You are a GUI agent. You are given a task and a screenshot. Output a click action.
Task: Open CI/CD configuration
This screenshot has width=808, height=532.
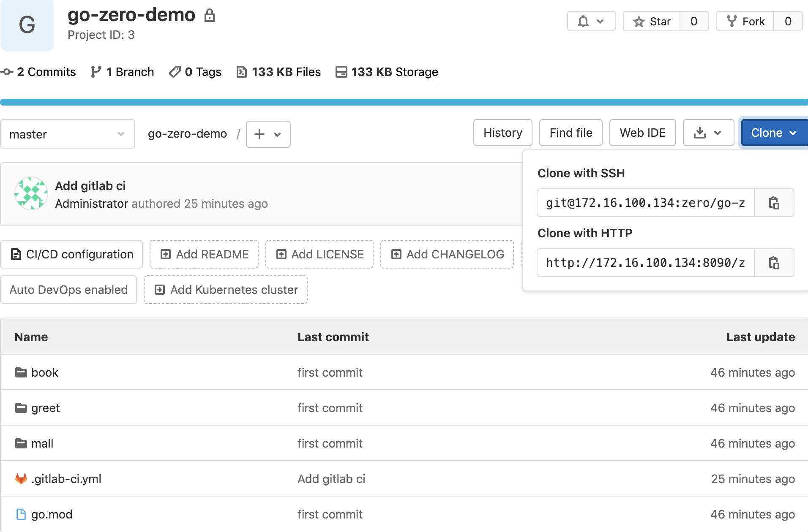[71, 254]
